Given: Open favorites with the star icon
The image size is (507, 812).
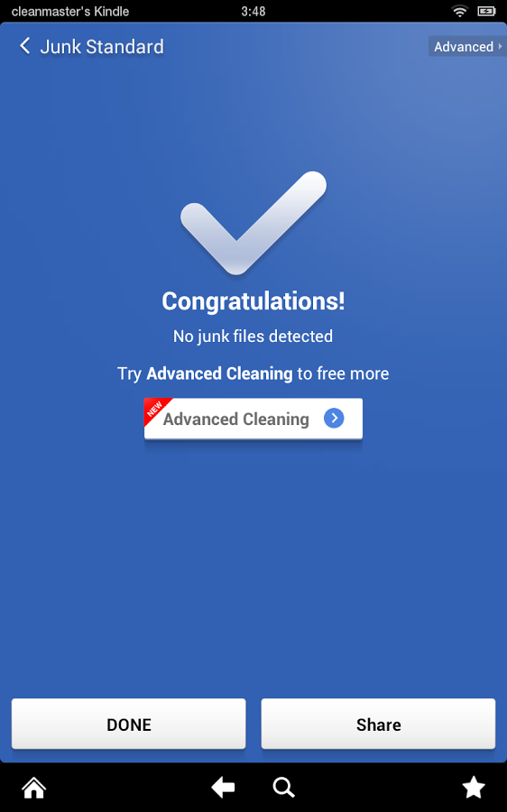Looking at the screenshot, I should [474, 789].
